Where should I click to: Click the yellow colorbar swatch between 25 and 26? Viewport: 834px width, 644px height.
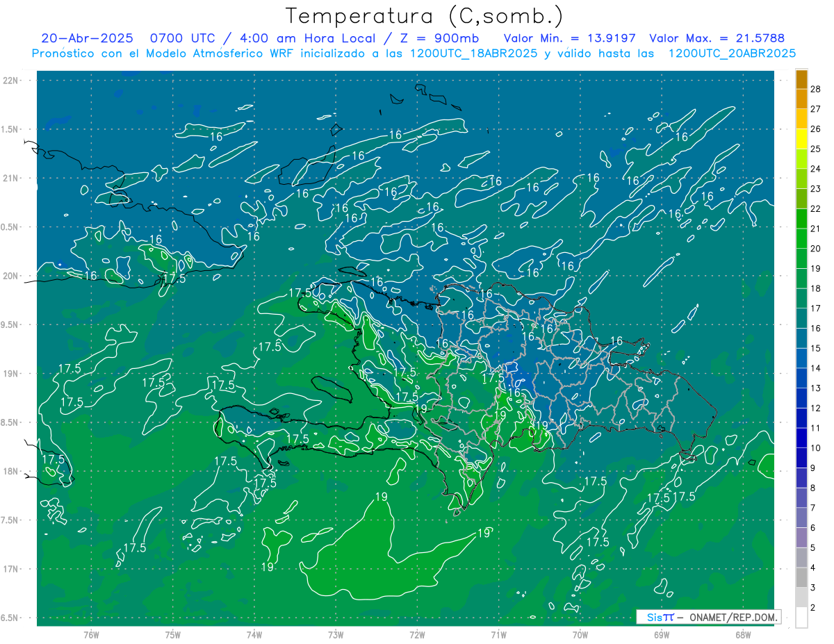coord(801,139)
